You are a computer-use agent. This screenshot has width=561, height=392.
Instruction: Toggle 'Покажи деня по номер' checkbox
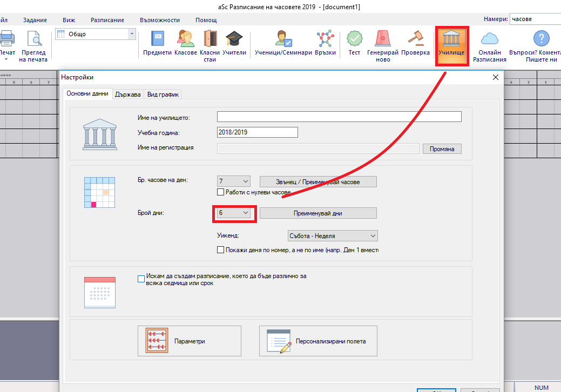[220, 250]
